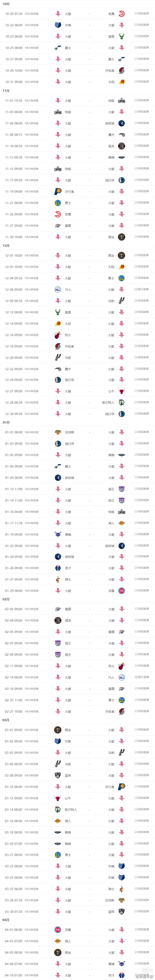Click the 湖人 team name in 01-17 row
Screen dimensions: 155x980
click(x=111, y=523)
